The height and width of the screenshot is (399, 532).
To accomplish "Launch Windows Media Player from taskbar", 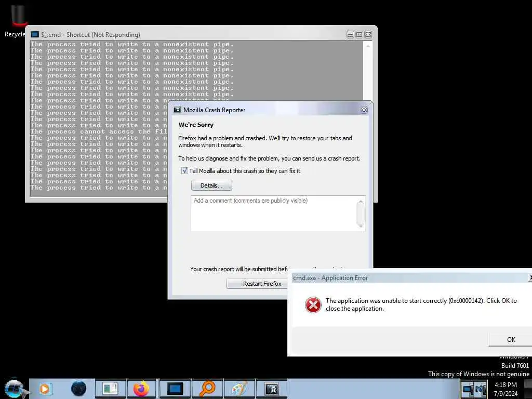I will pos(45,389).
